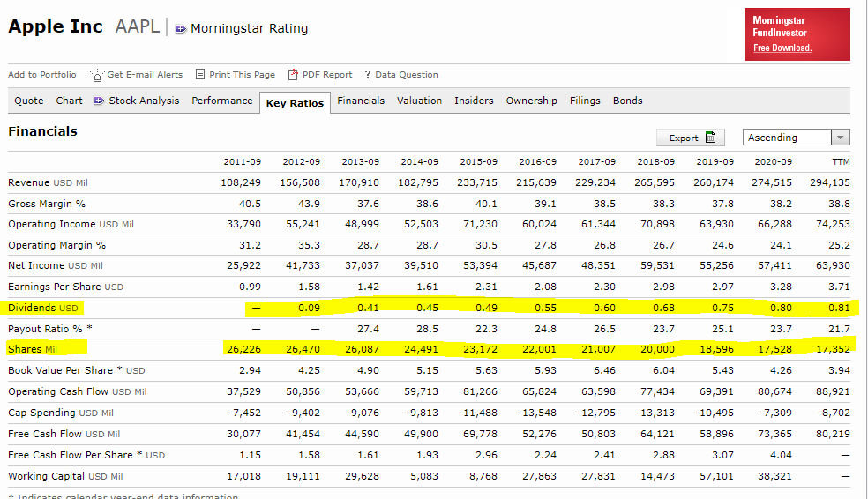Click the 2018-09 shares value 20,000

pos(658,350)
